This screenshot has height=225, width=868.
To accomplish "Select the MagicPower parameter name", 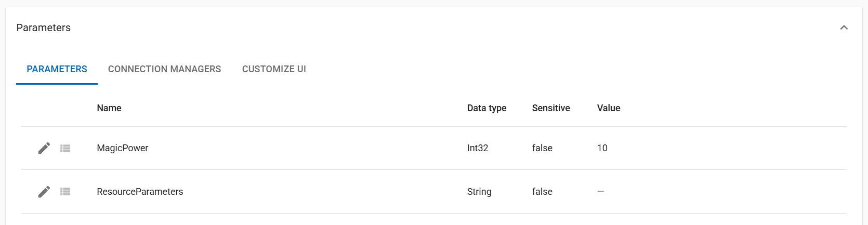I will click(x=123, y=148).
